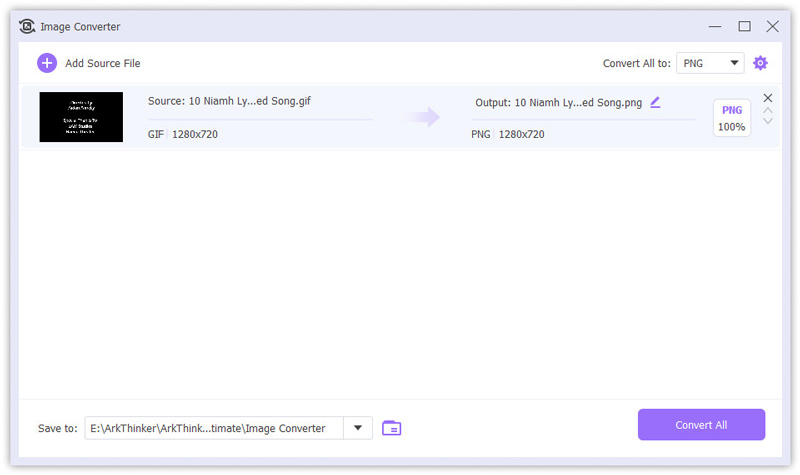800x475 pixels.
Task: Click the GIF source thumbnail preview
Action: pyautogui.click(x=81, y=117)
